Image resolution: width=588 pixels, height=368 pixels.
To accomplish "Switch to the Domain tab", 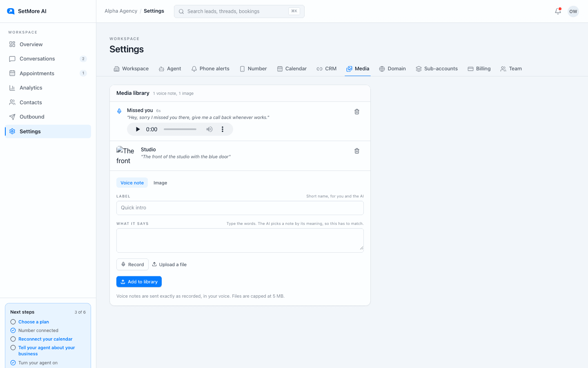I will point(392,69).
